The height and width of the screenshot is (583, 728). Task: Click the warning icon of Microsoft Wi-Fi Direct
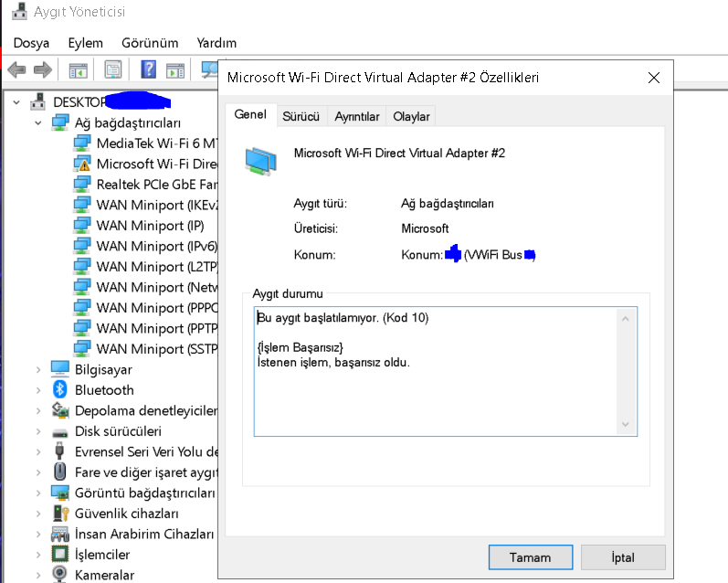82,164
